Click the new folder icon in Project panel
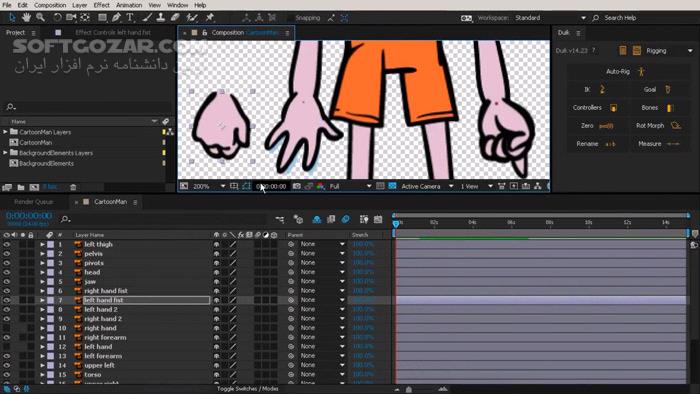 click(x=21, y=187)
